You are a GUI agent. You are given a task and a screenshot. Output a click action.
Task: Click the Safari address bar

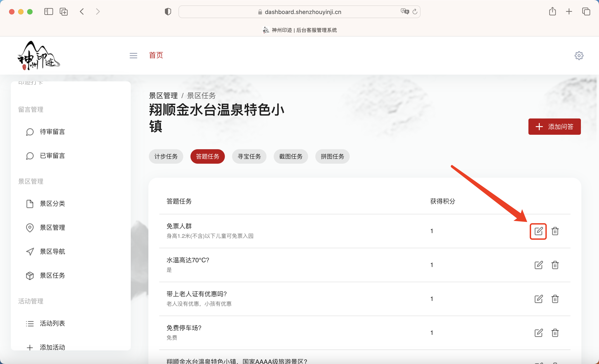tap(303, 12)
